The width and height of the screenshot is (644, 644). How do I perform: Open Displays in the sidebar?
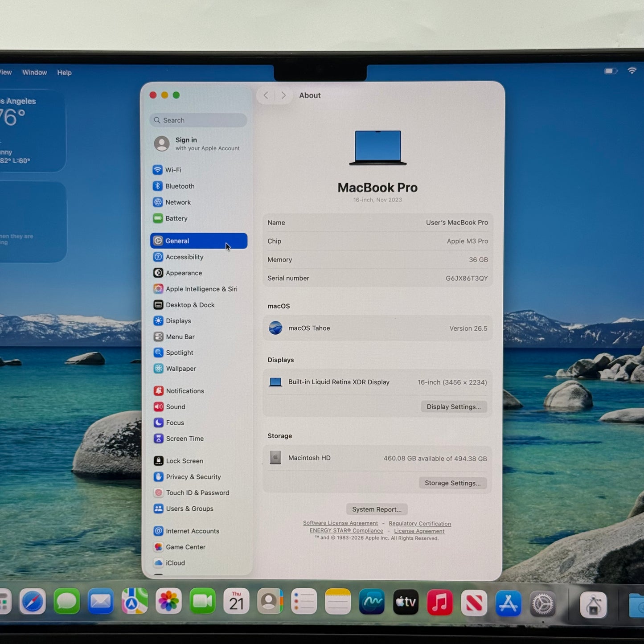(x=198, y=321)
